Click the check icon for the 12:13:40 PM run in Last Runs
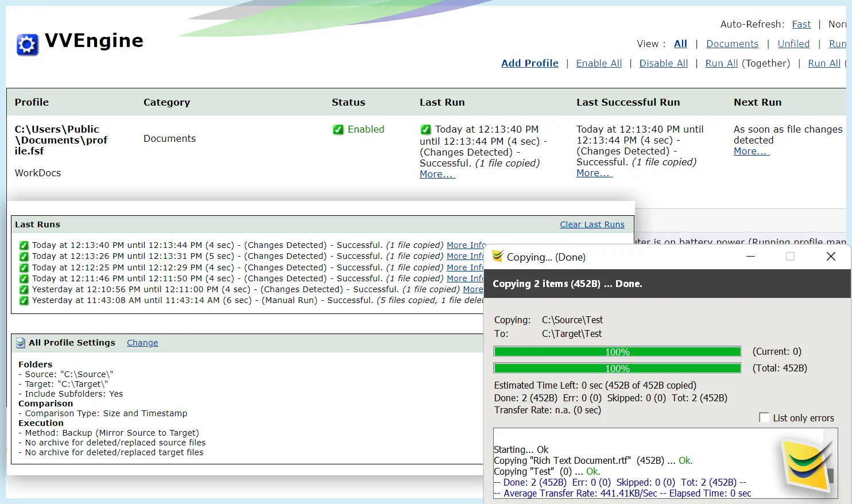Image resolution: width=852 pixels, height=504 pixels. 24,246
